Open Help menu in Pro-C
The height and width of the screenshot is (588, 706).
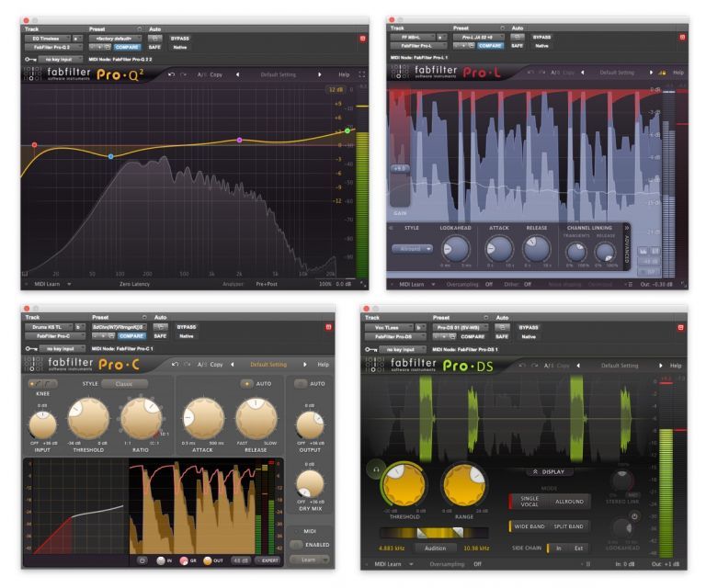[324, 365]
